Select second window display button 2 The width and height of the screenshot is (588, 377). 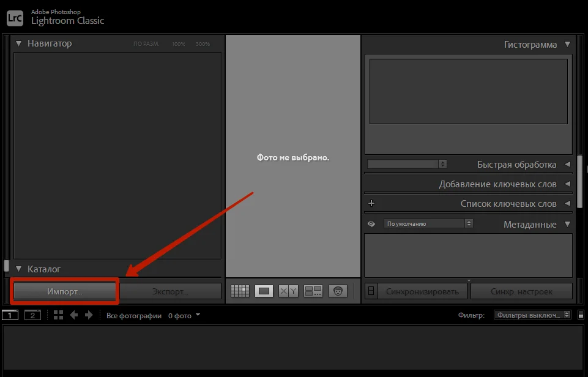[32, 315]
